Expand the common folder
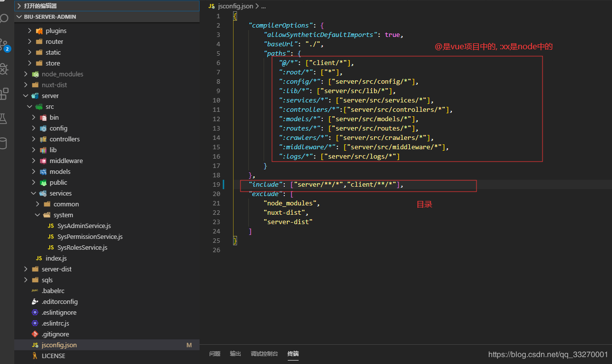The width and height of the screenshot is (612, 364). click(37, 204)
